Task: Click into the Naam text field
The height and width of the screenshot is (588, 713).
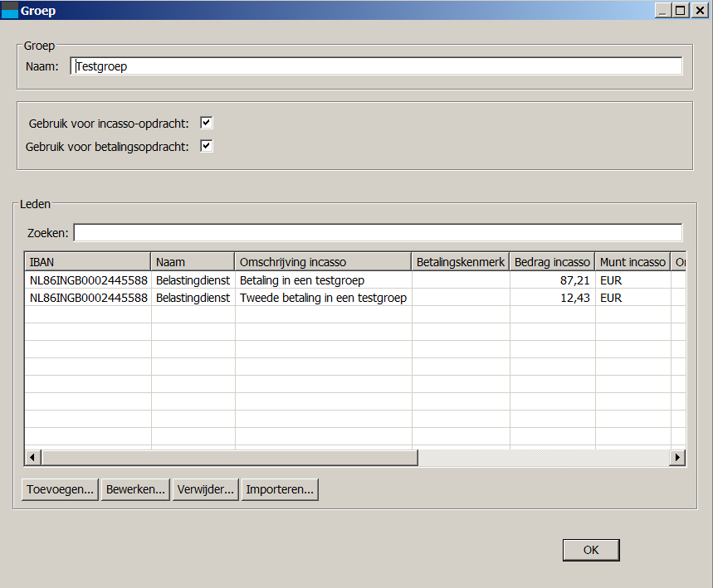Action: pyautogui.click(x=377, y=66)
